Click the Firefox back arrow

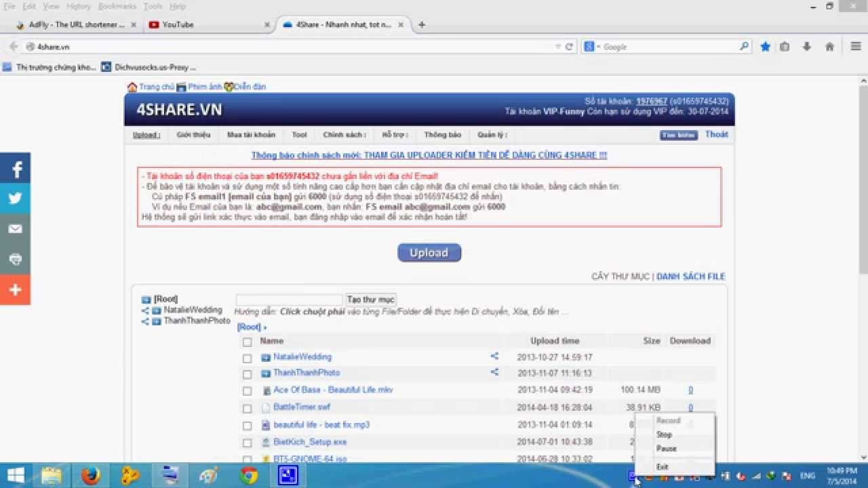tap(13, 47)
